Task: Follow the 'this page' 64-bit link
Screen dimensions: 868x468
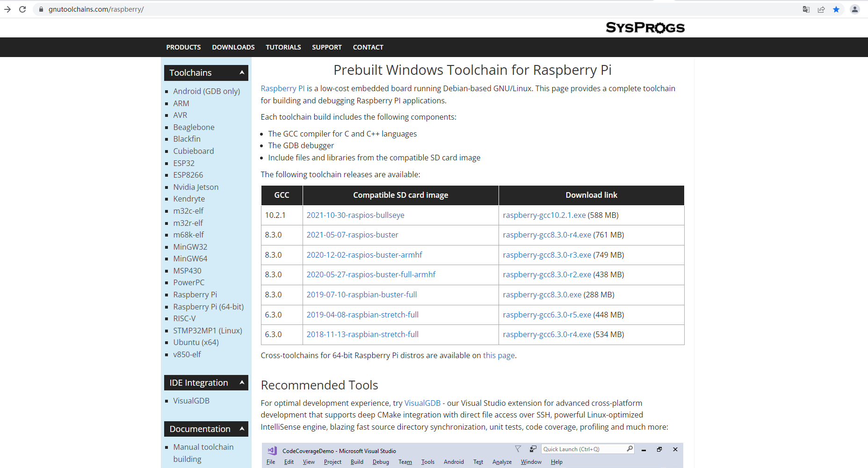Action: [x=499, y=355]
